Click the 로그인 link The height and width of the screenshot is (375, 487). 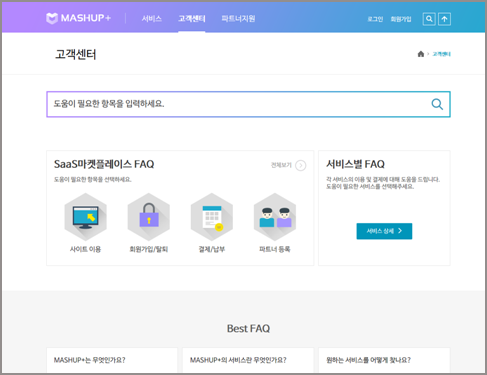point(375,19)
